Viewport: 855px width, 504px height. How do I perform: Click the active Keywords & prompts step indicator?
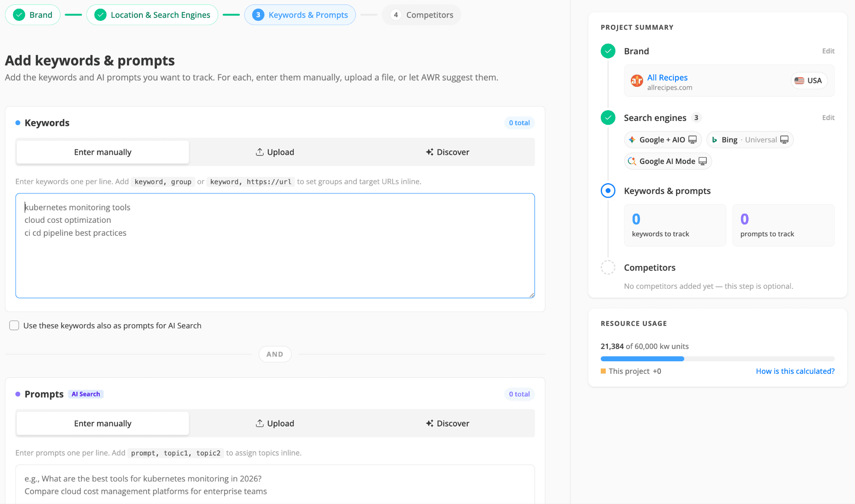pyautogui.click(x=608, y=191)
